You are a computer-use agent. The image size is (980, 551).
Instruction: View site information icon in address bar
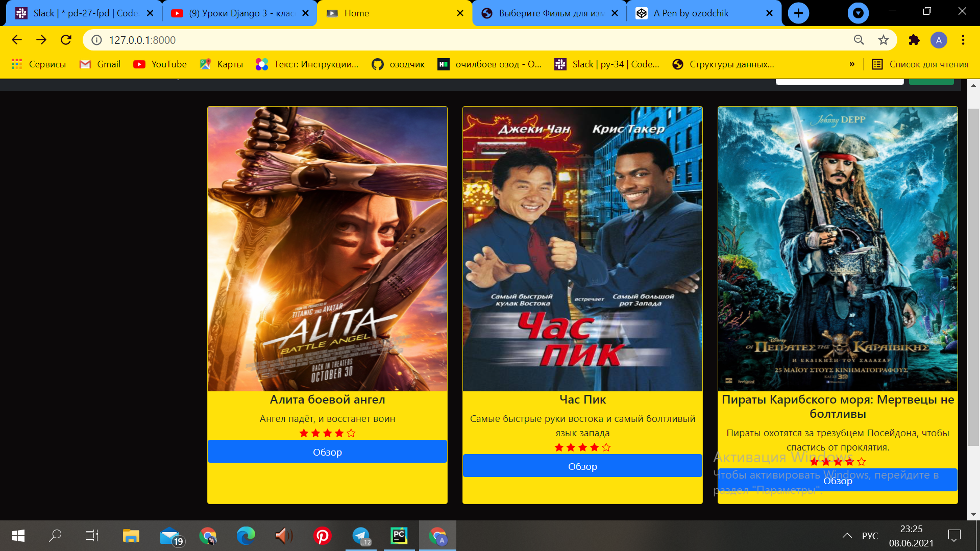[96, 40]
